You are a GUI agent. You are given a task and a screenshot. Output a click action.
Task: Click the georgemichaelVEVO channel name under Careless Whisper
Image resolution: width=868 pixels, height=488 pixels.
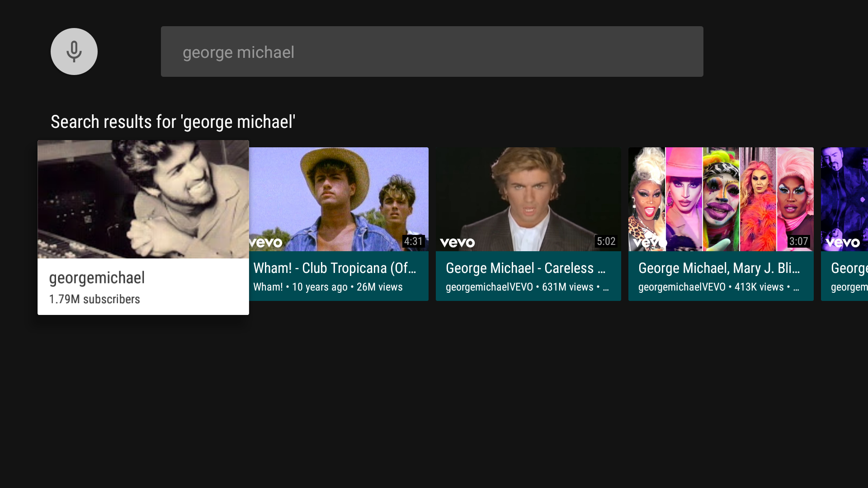pos(489,287)
